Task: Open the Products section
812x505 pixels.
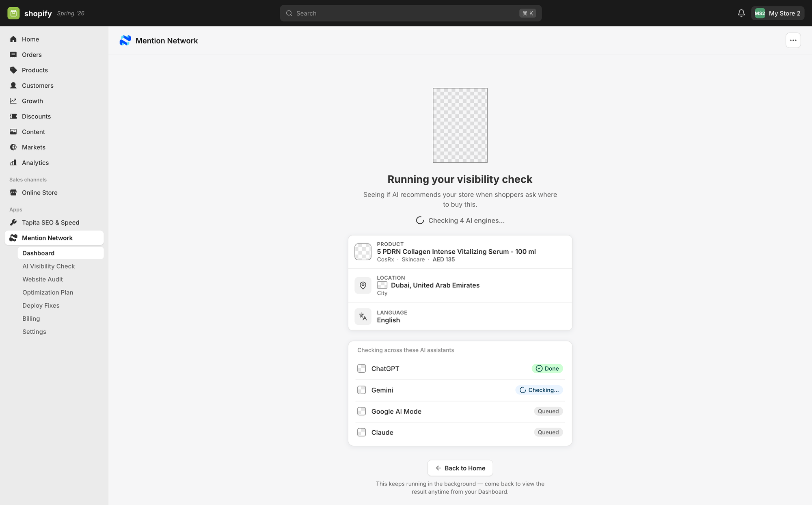Action: (54, 70)
